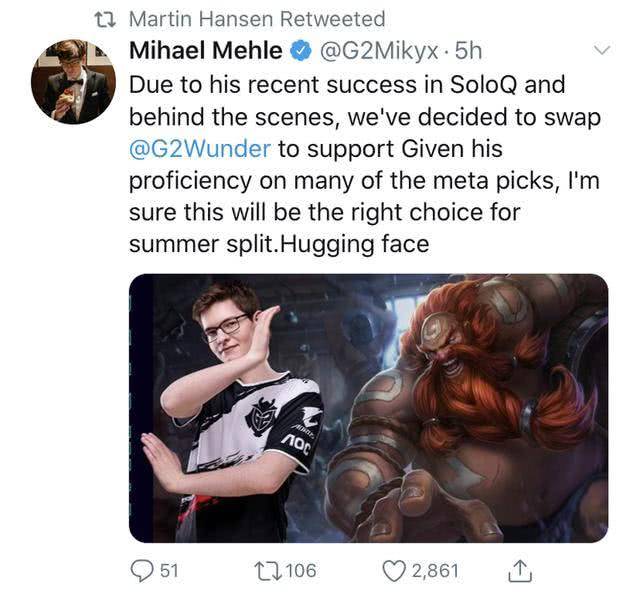Like the tweet with the heart icon

[x=395, y=571]
